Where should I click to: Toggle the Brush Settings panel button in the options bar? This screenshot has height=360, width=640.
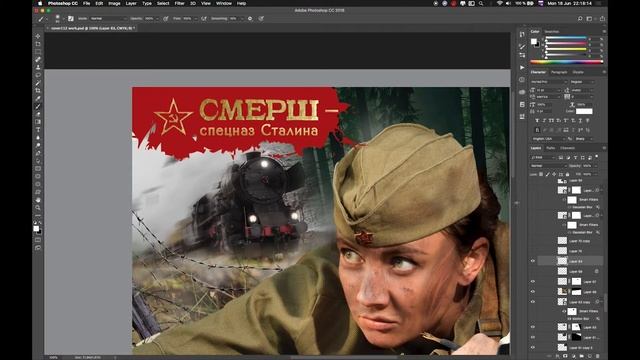click(x=71, y=18)
